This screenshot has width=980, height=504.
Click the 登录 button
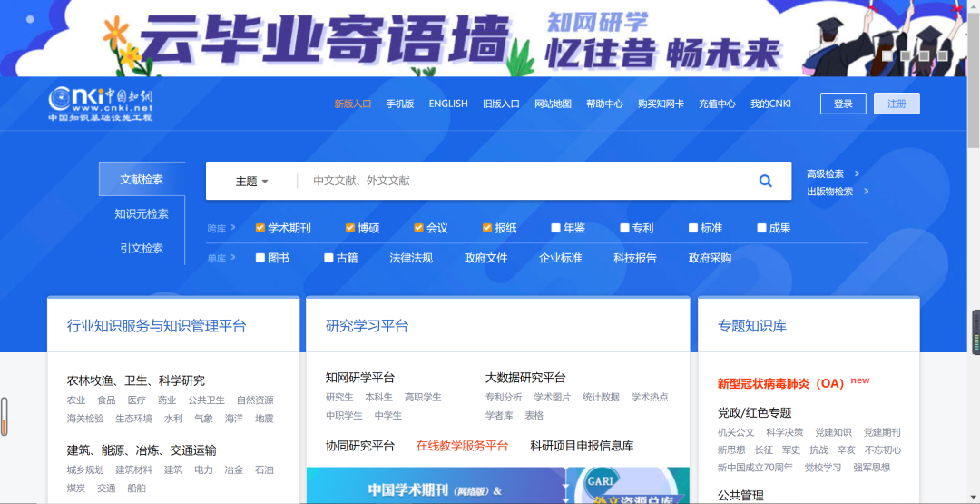coord(843,104)
